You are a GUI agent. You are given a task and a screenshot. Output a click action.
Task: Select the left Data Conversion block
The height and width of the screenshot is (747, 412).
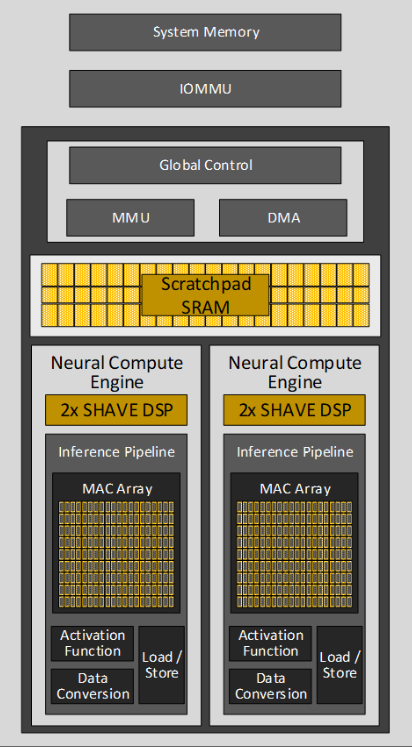pyautogui.click(x=92, y=686)
